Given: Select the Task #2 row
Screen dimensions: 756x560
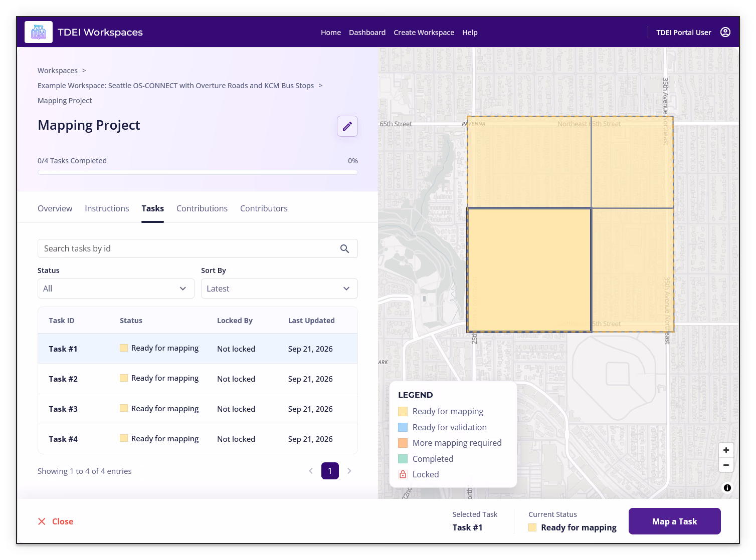Looking at the screenshot, I should (198, 379).
